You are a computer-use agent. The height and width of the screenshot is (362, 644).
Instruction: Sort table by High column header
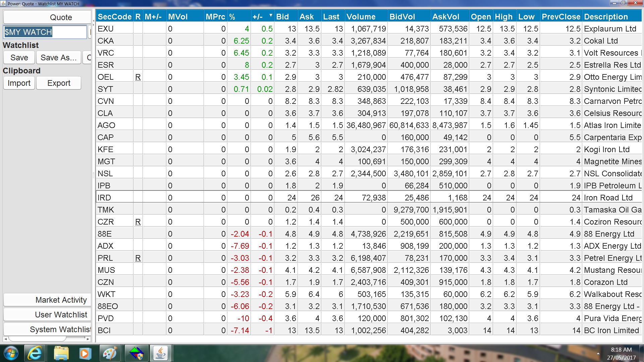pos(504,17)
